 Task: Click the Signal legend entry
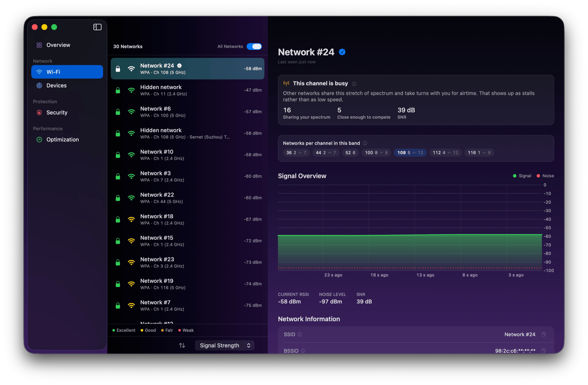tap(522, 176)
